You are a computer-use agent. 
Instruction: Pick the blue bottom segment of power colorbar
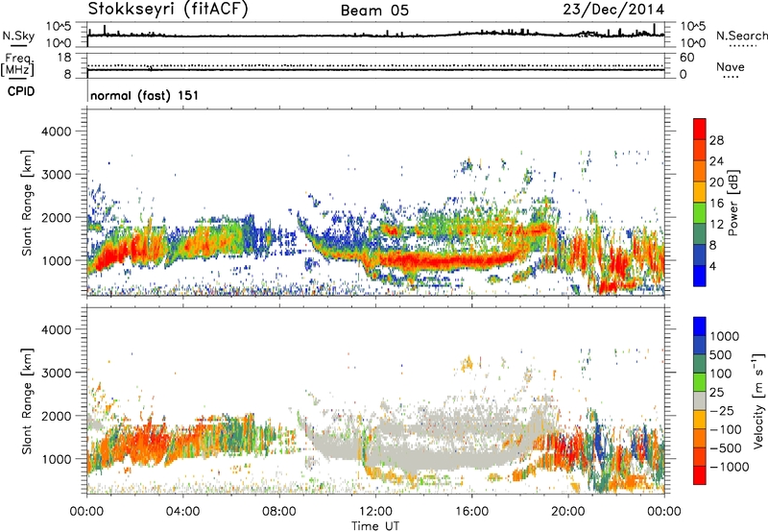coord(700,276)
